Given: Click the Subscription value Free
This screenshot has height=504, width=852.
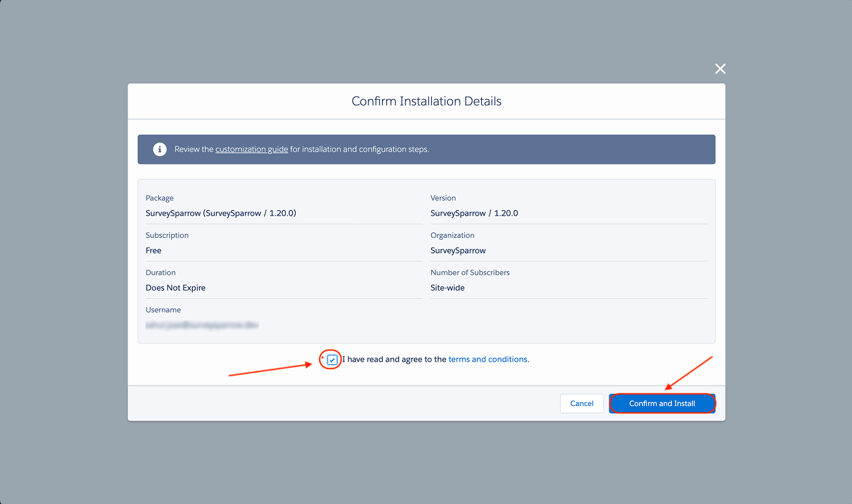Looking at the screenshot, I should point(153,251).
